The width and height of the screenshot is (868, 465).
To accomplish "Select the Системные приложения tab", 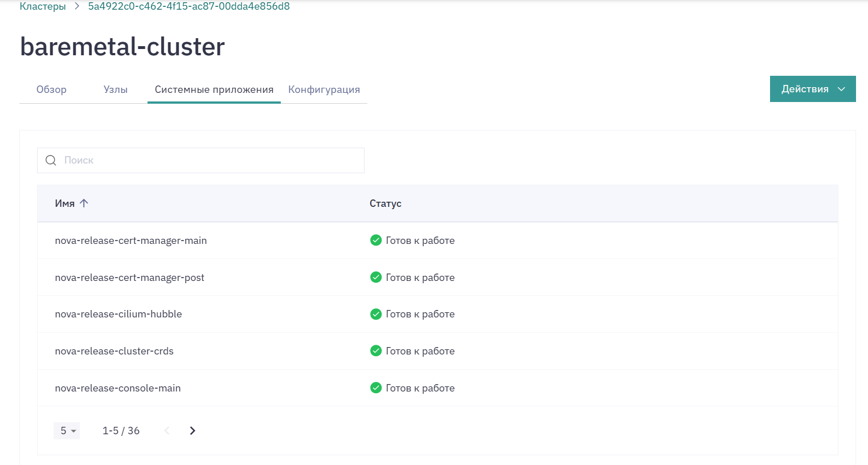I will [x=214, y=89].
